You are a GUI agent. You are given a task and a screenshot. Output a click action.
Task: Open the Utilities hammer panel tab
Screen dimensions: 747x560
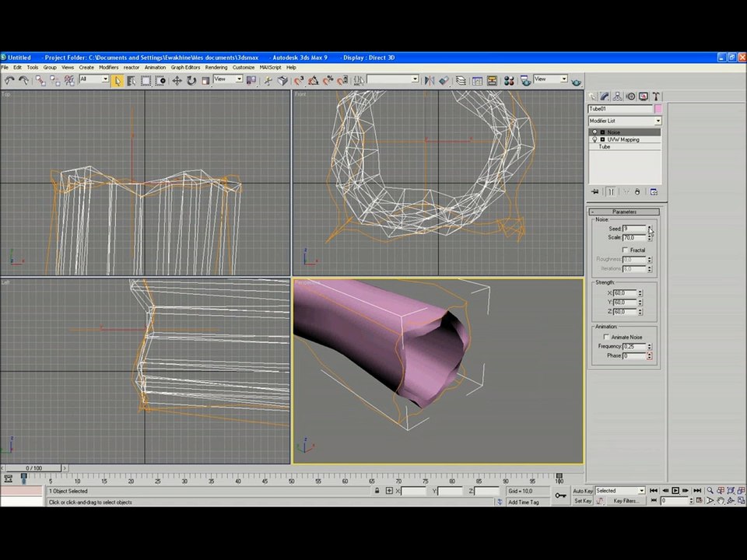coord(656,96)
